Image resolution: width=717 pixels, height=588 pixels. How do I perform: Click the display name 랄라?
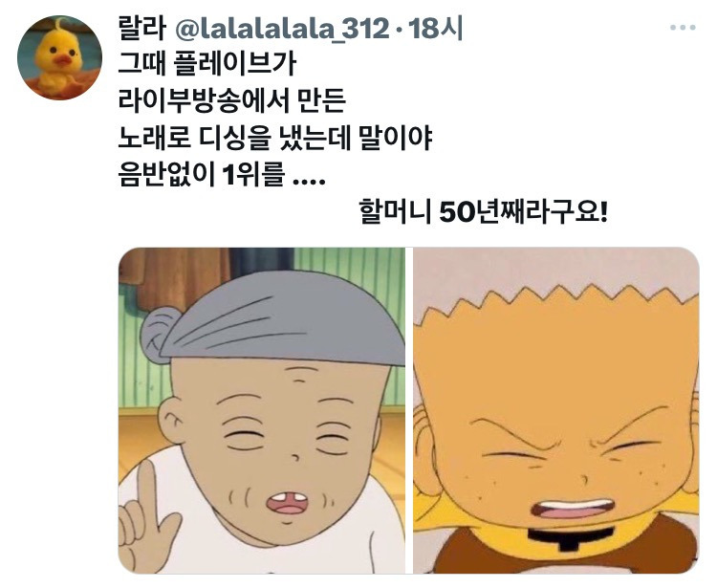[x=141, y=28]
